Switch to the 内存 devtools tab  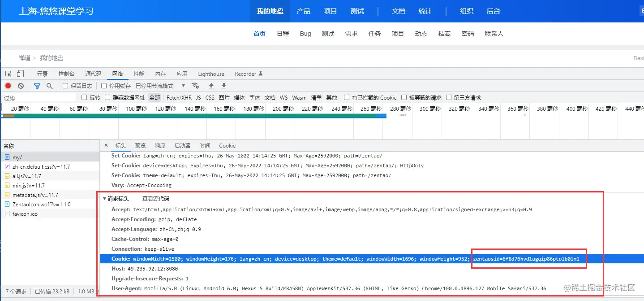tap(160, 74)
